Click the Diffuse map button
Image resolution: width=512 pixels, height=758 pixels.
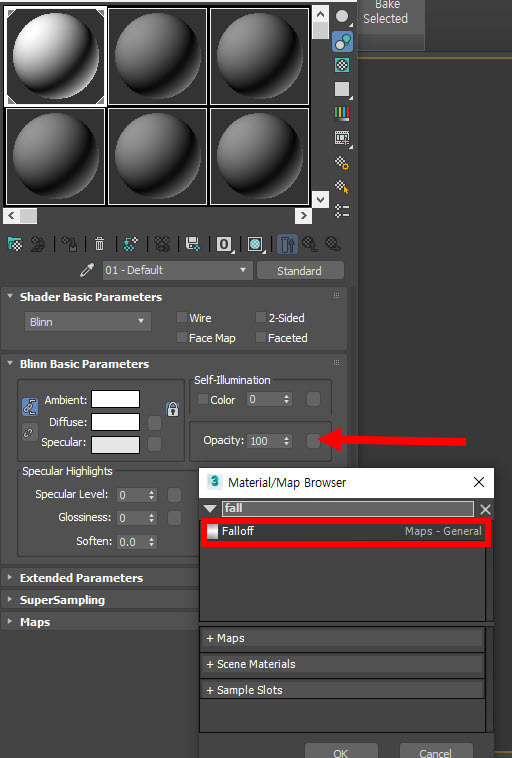[x=154, y=423]
